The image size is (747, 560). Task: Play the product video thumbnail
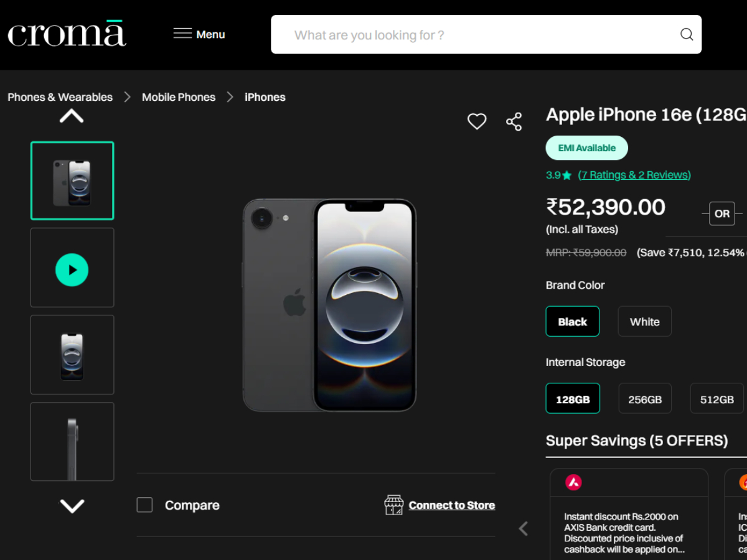(x=72, y=270)
